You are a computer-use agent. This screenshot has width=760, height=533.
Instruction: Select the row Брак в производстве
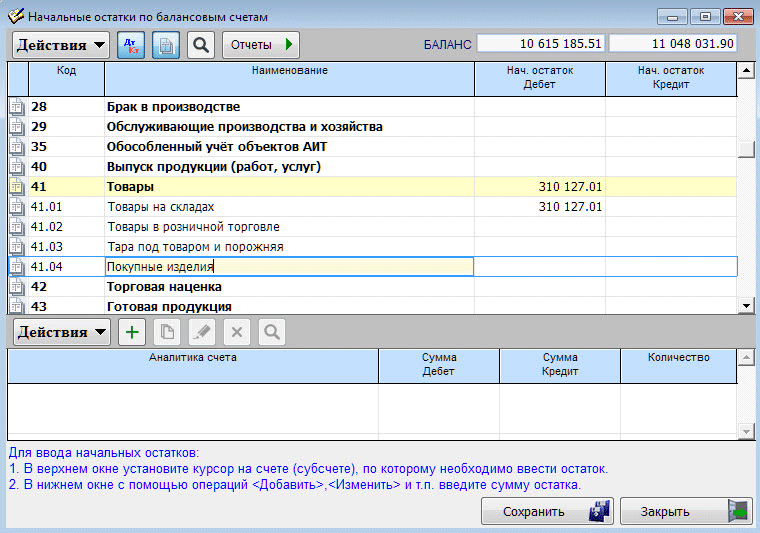[x=372, y=107]
